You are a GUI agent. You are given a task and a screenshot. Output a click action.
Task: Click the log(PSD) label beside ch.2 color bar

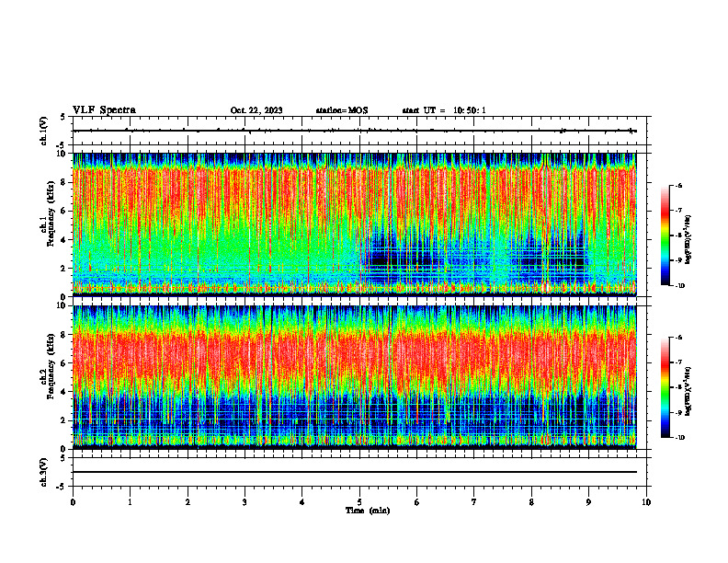(688, 391)
